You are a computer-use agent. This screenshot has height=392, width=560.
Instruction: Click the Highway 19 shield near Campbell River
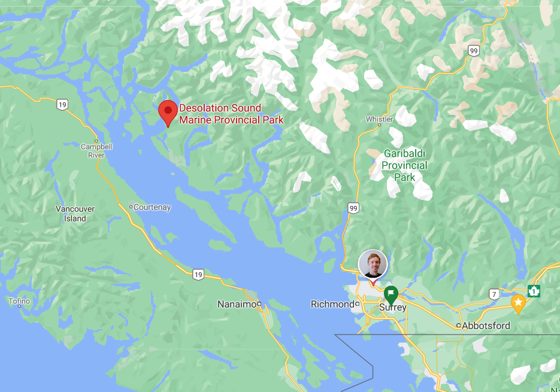tap(62, 105)
